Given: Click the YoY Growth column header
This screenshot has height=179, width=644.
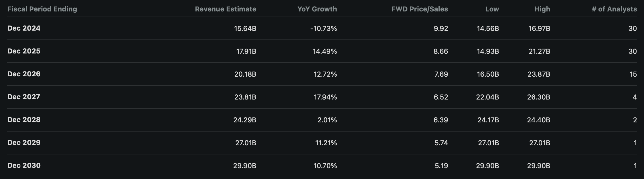Looking at the screenshot, I should point(317,9).
